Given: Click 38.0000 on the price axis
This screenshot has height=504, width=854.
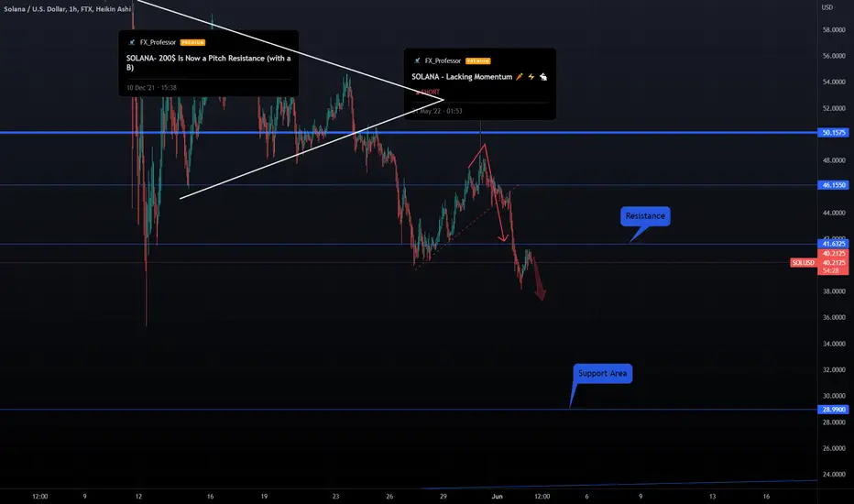Looking at the screenshot, I should pyautogui.click(x=834, y=291).
